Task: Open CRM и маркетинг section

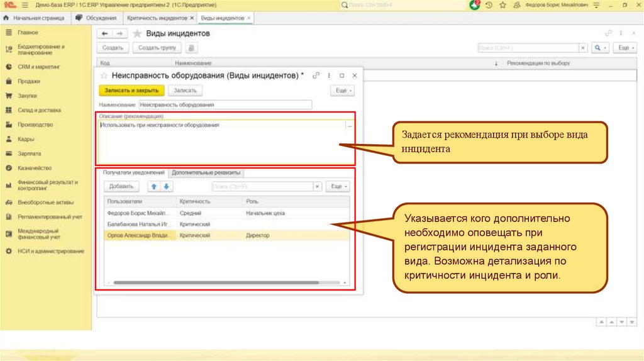Action: 38,67
